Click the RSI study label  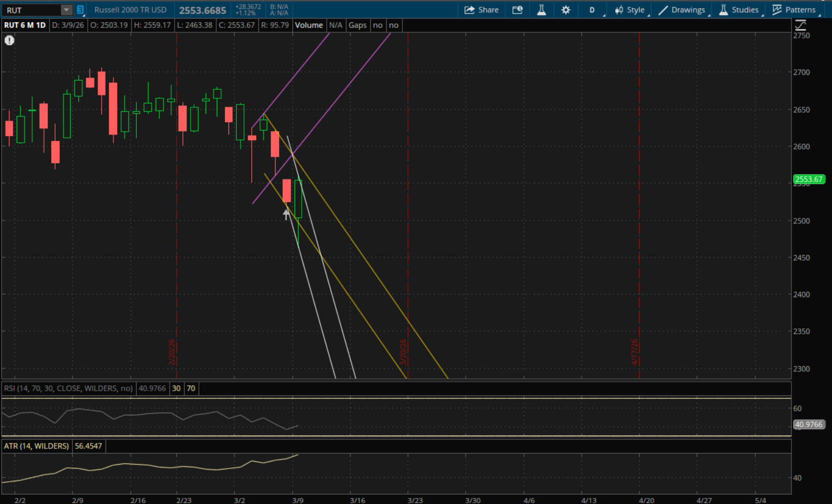click(x=68, y=388)
